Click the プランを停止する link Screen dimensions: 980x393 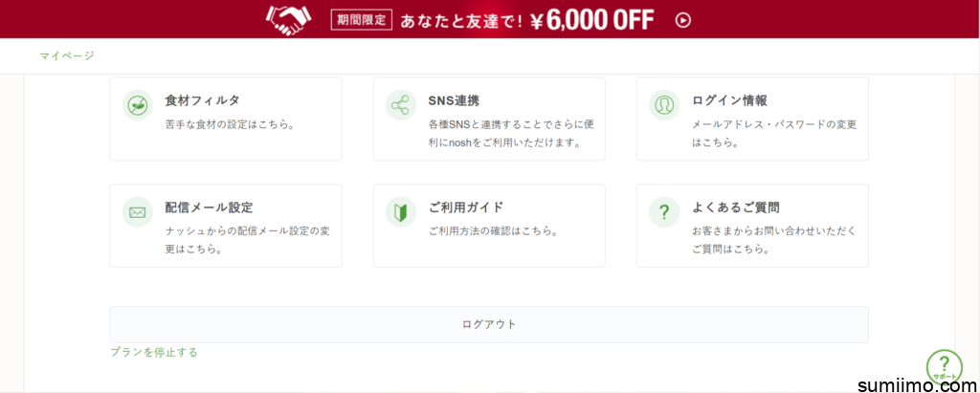[154, 352]
